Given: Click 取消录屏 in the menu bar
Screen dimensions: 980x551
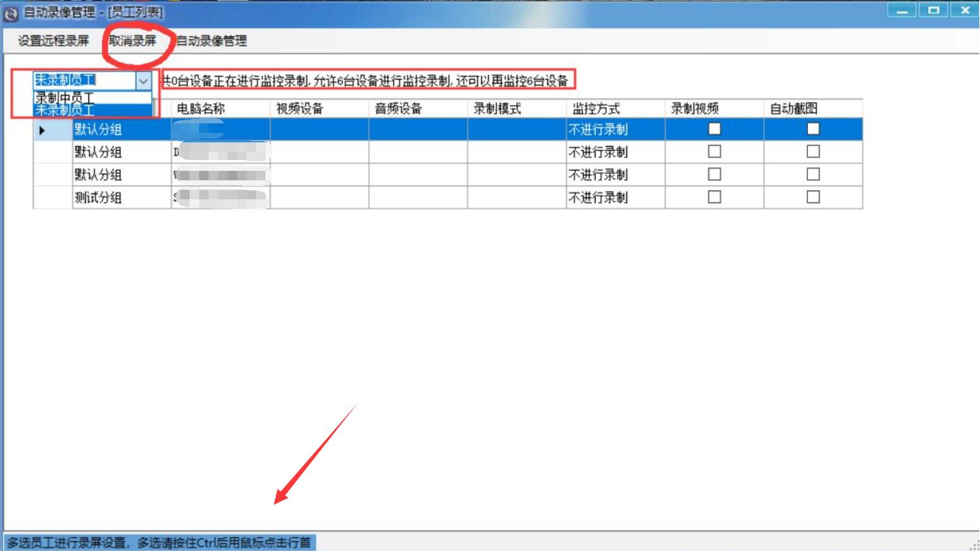Looking at the screenshot, I should pos(133,41).
